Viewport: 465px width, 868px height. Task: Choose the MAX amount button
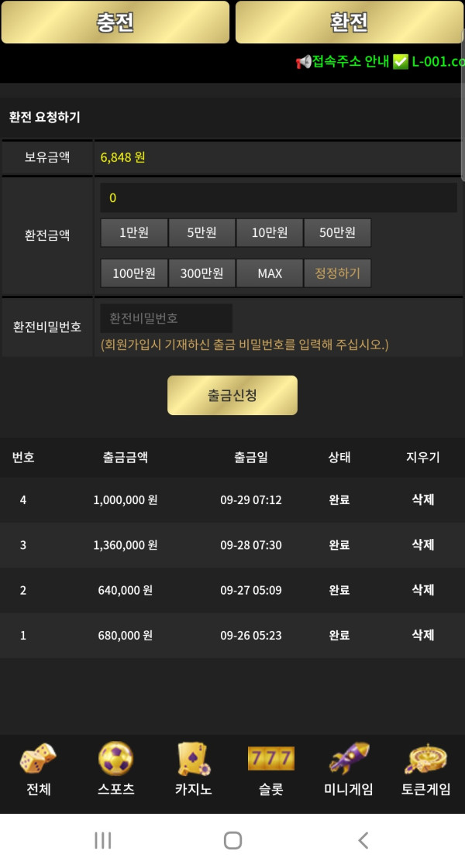pyautogui.click(x=270, y=273)
